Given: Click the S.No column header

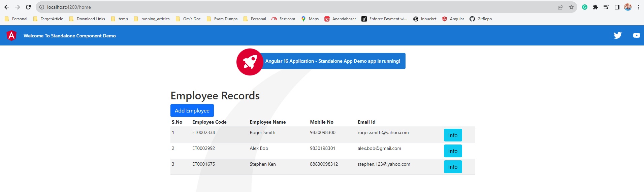Looking at the screenshot, I should pyautogui.click(x=177, y=122).
